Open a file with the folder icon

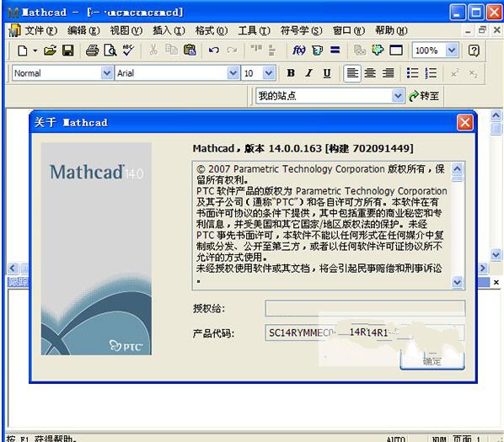(50, 51)
